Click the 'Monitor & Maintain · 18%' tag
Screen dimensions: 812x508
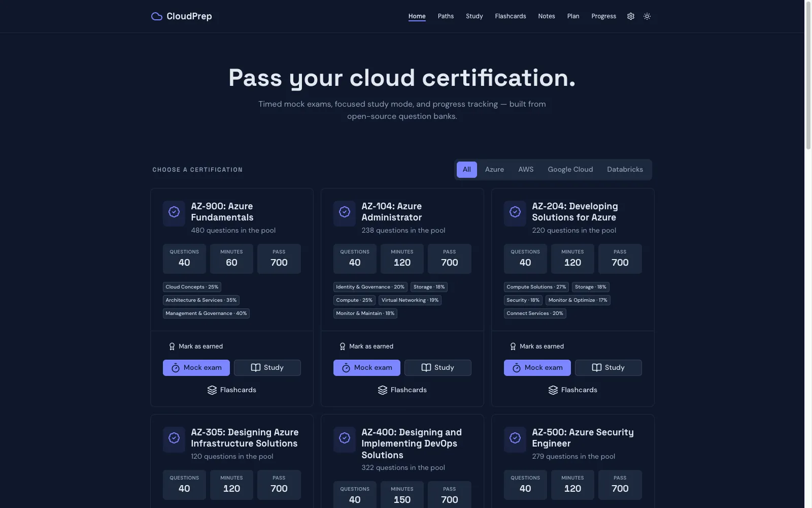[x=365, y=313]
